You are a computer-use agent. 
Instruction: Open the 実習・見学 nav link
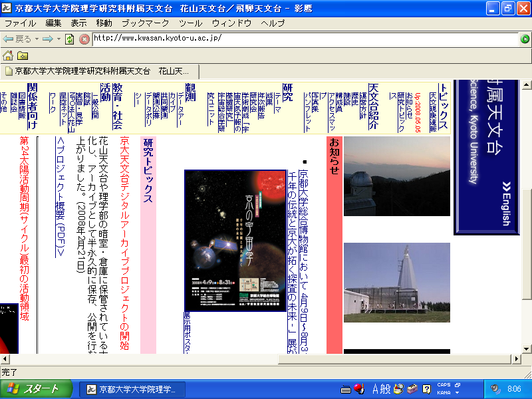click(x=79, y=108)
